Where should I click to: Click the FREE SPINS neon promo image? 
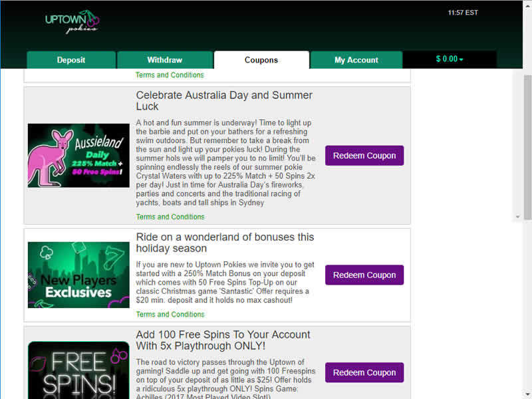(x=78, y=370)
